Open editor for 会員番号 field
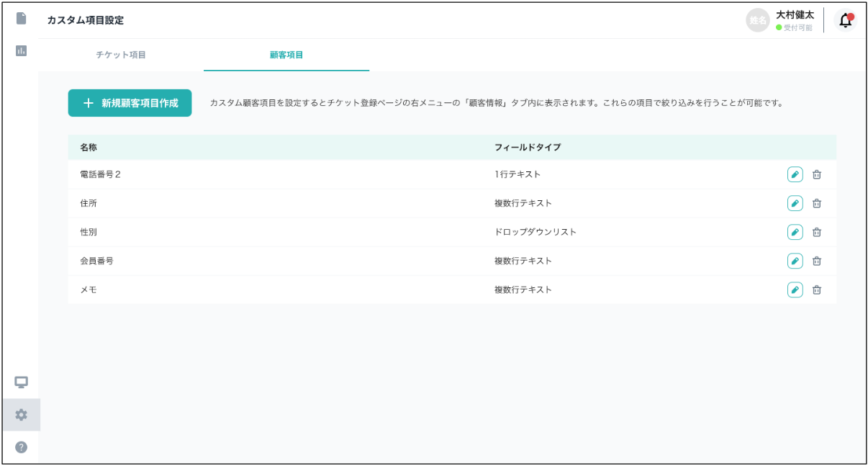This screenshot has height=466, width=868. [795, 261]
